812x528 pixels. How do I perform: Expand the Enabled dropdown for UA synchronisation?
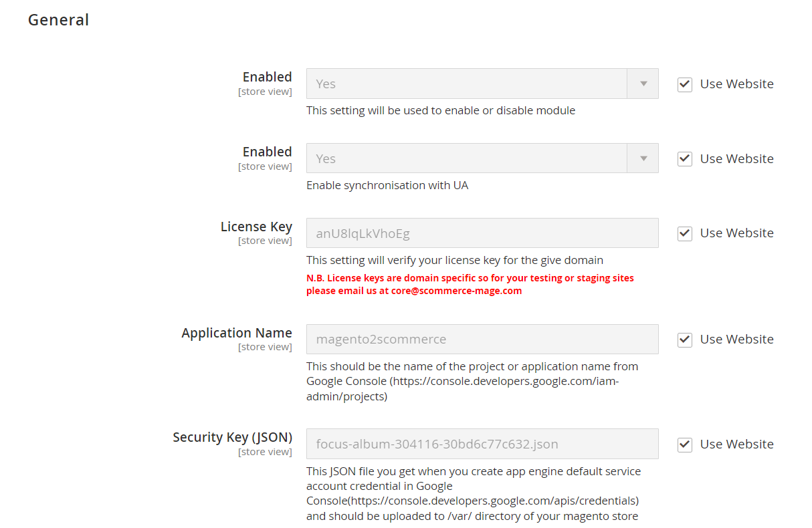point(482,158)
